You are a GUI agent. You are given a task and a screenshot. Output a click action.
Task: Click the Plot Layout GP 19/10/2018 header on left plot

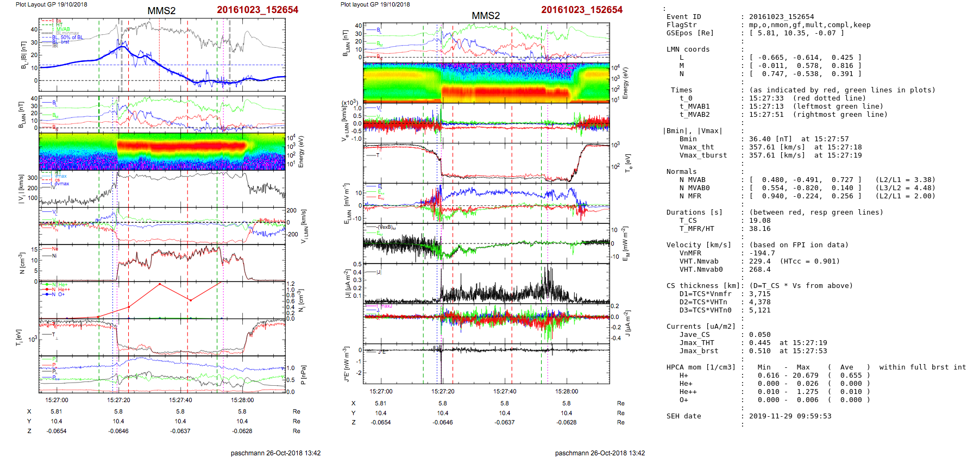click(51, 4)
